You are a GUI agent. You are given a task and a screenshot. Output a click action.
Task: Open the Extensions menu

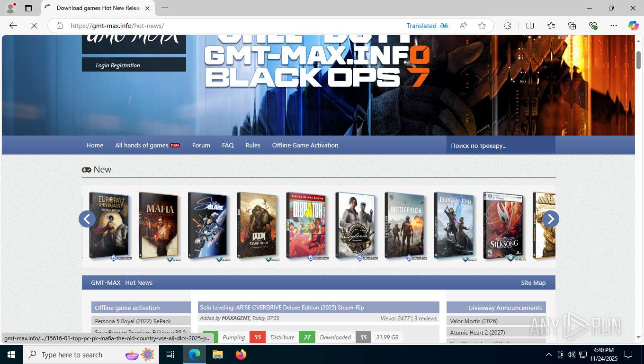pyautogui.click(x=507, y=26)
